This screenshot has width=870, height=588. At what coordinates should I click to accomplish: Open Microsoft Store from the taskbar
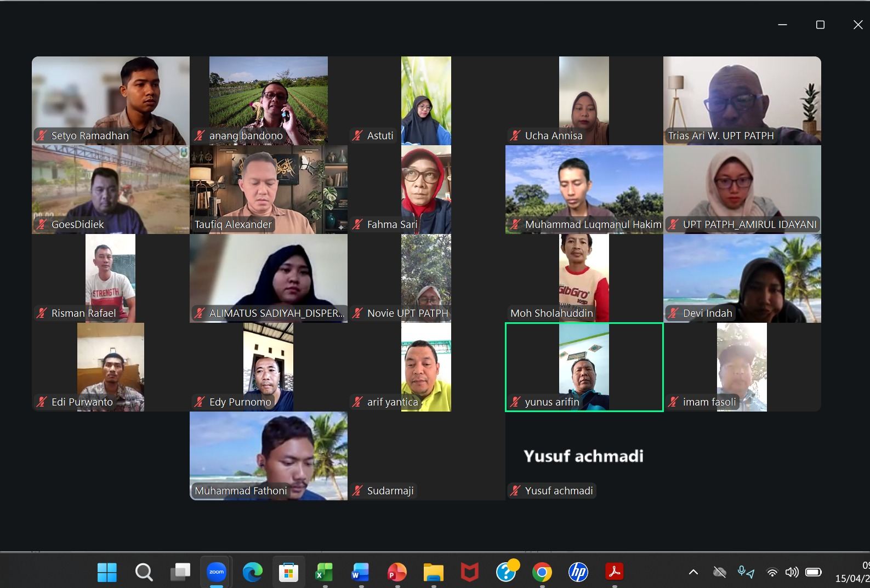pyautogui.click(x=288, y=572)
